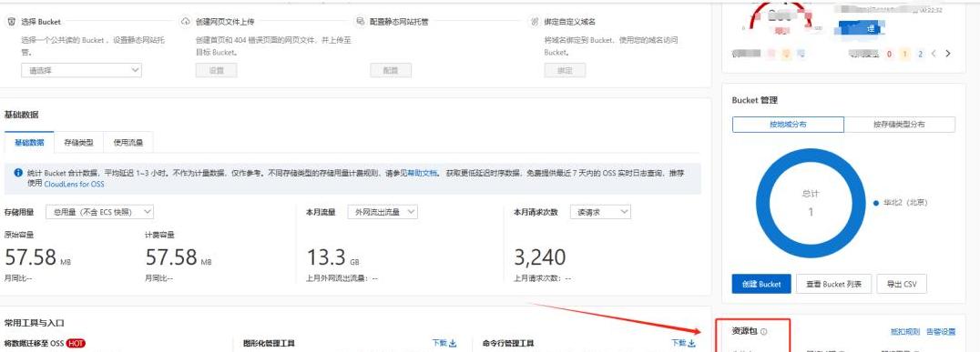Click the 导出 CSV button
Viewport: 980px width, 352px height.
tap(902, 284)
